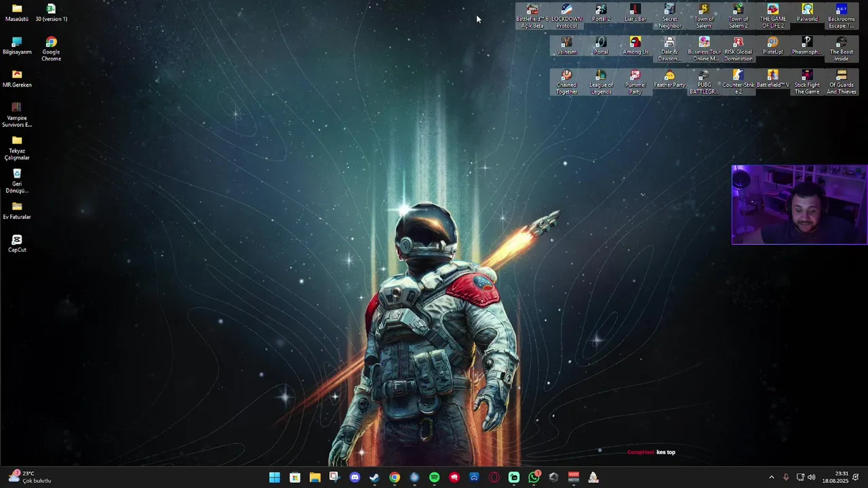Click THE GAME OF LIFE 2 shortcut

(x=772, y=16)
